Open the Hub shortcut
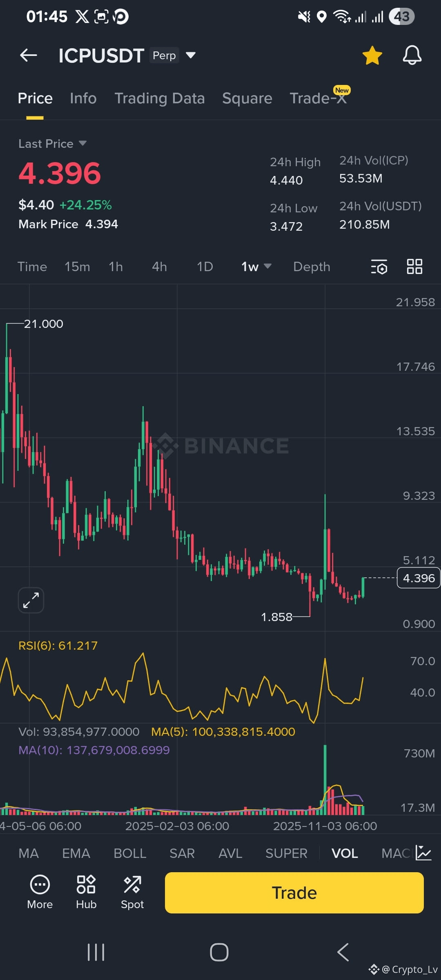 86,893
